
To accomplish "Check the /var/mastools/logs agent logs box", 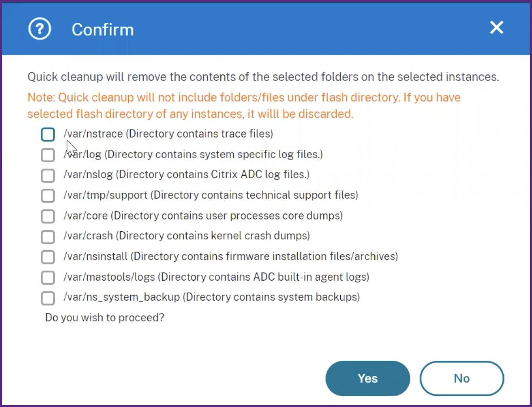I will (48, 277).
